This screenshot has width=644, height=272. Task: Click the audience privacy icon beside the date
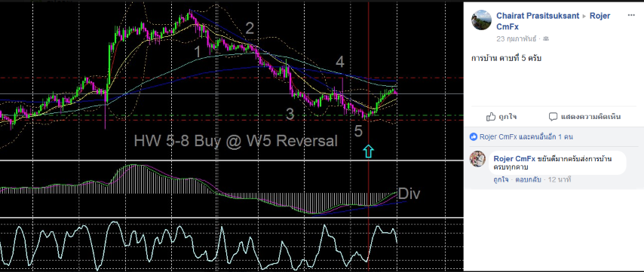coord(546,39)
